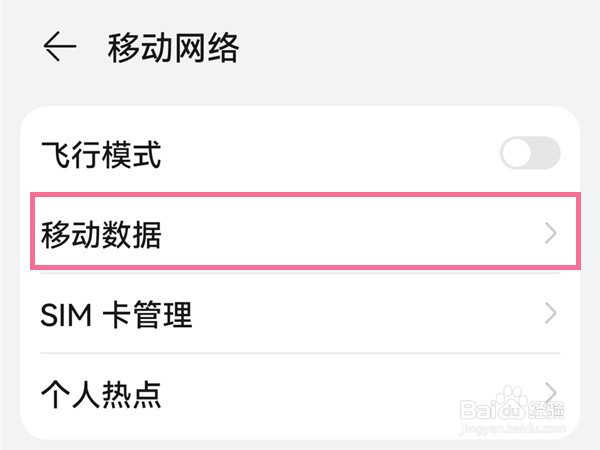The height and width of the screenshot is (450, 600).
Task: Expand the 个人热点 chevron arrow
Action: point(550,392)
